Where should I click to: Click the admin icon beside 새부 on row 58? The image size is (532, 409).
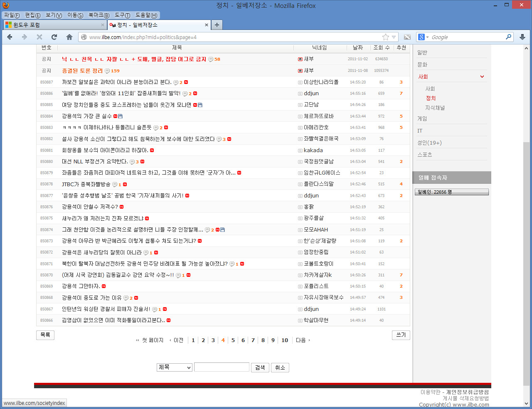coord(300,59)
